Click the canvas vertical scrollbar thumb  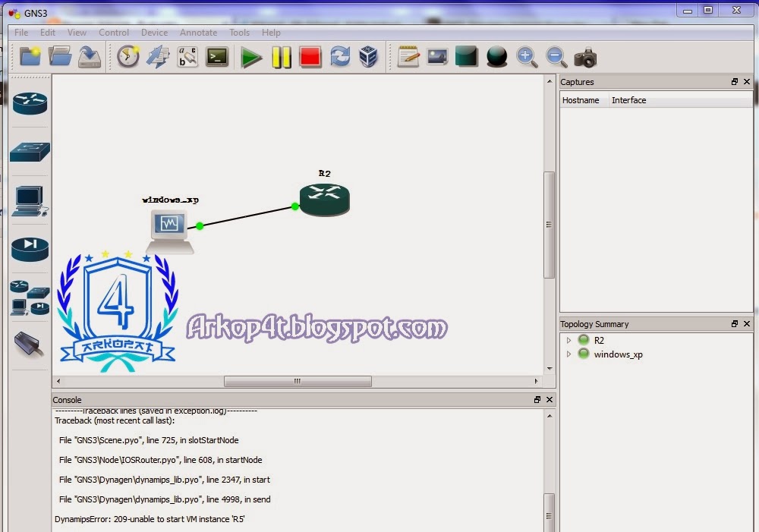549,225
